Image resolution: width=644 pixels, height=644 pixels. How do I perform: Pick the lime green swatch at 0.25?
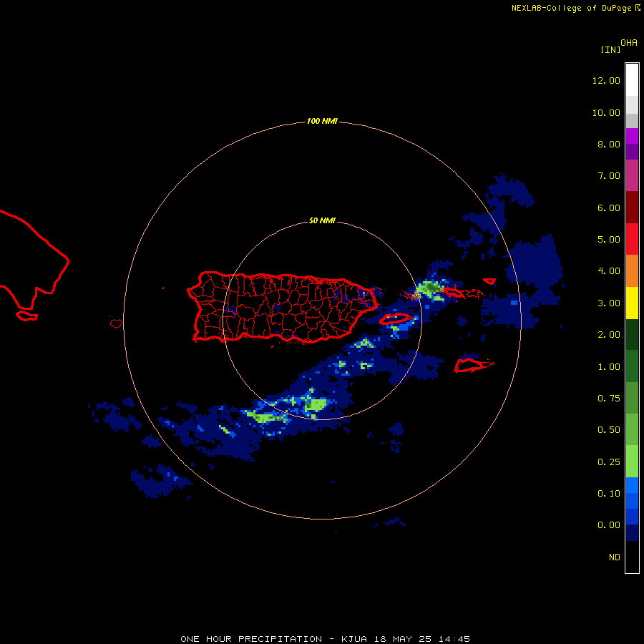(632, 462)
